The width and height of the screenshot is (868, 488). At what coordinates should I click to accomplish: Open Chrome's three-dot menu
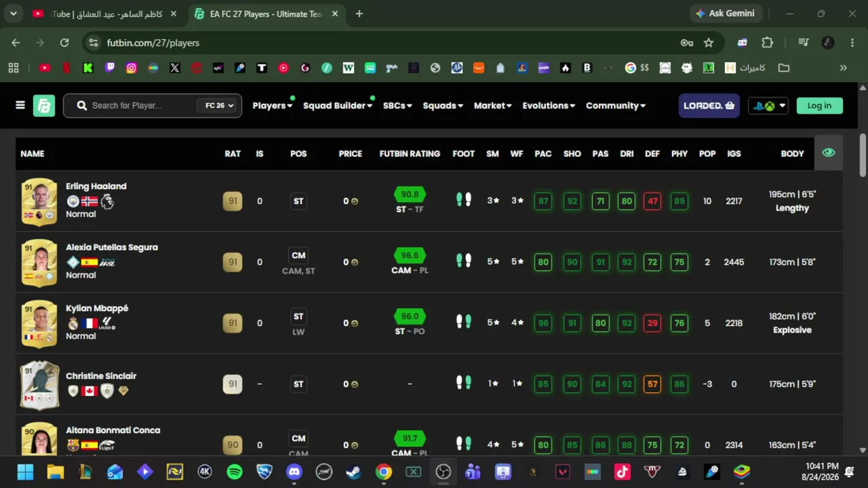click(x=852, y=43)
